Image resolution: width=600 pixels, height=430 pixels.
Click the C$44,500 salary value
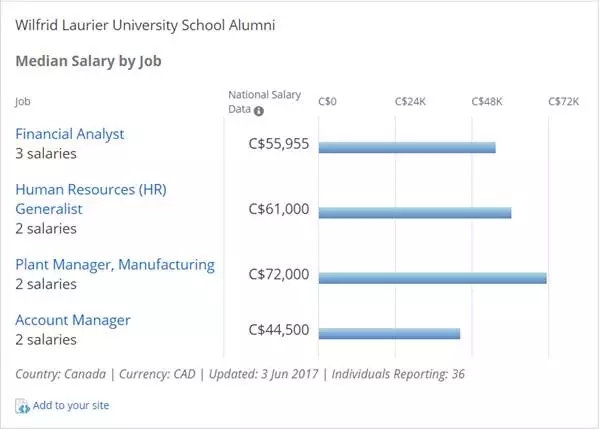(278, 330)
